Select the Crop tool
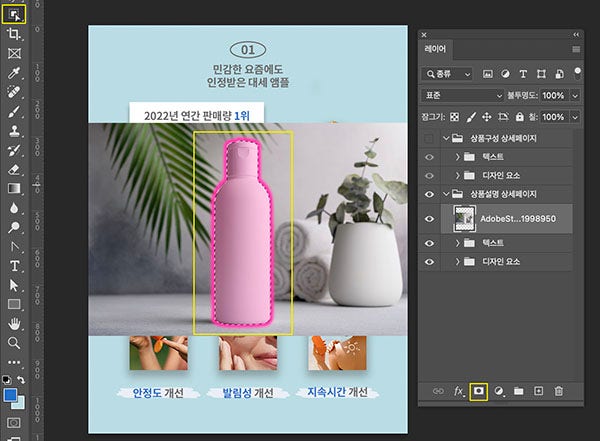600x441 pixels. [x=14, y=34]
